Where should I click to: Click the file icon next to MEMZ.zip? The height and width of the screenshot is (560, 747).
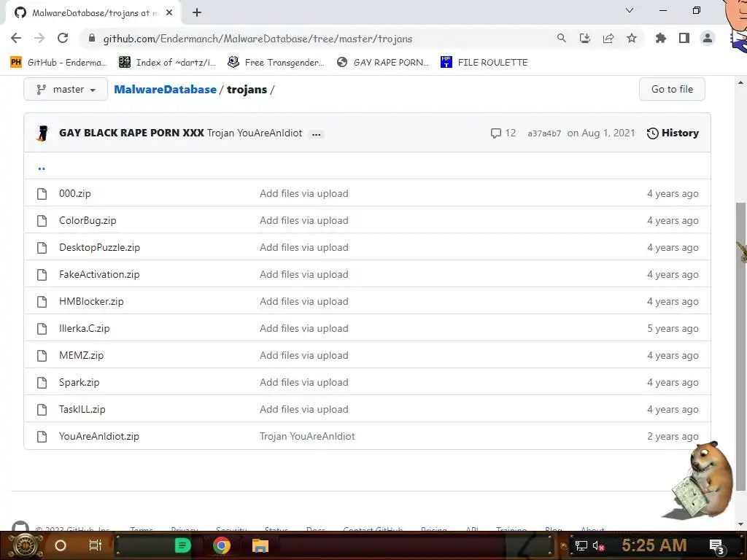pyautogui.click(x=42, y=356)
